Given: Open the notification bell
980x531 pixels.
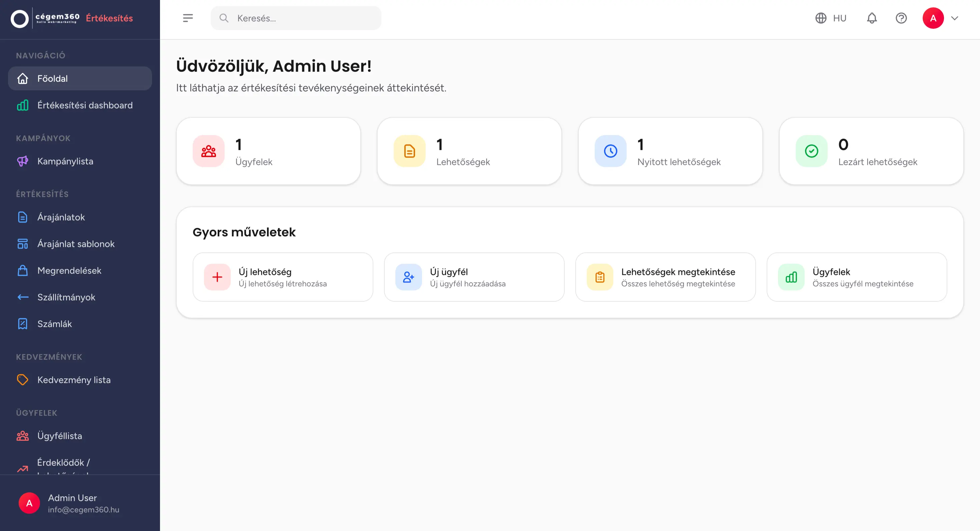Looking at the screenshot, I should [872, 18].
